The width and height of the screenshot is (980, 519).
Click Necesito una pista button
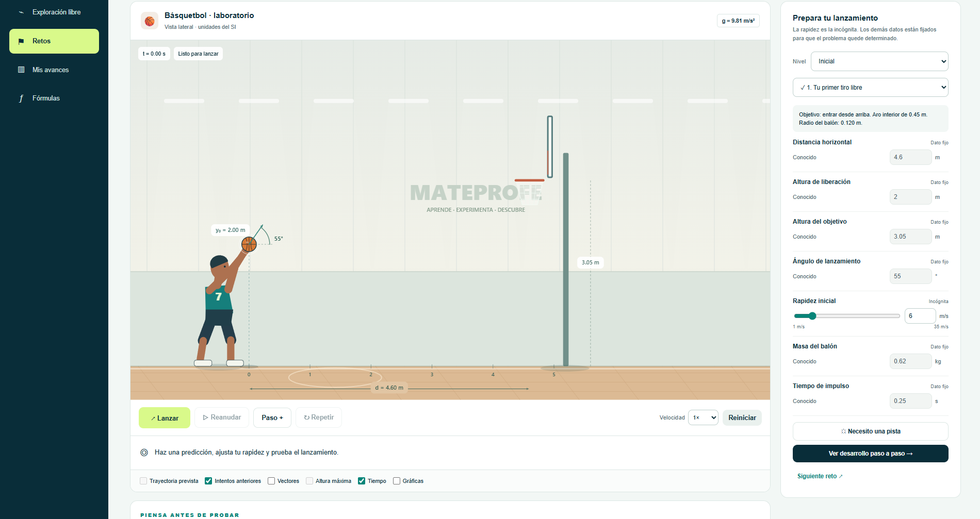(871, 431)
